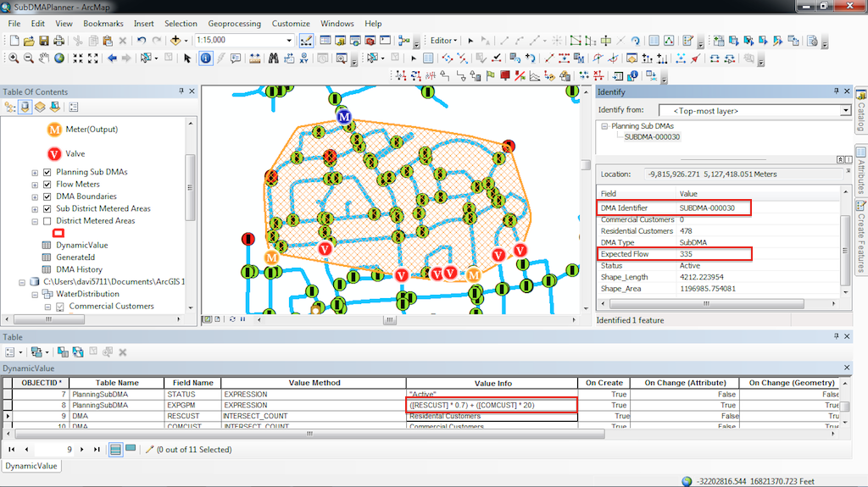Open the Geoprocessing menu
The height and width of the screenshot is (487, 868).
[234, 24]
